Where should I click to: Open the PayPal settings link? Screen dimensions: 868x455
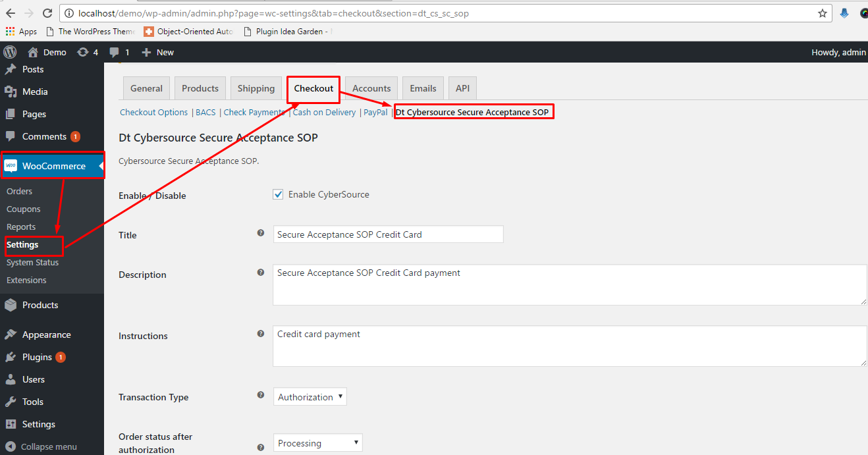tap(375, 112)
